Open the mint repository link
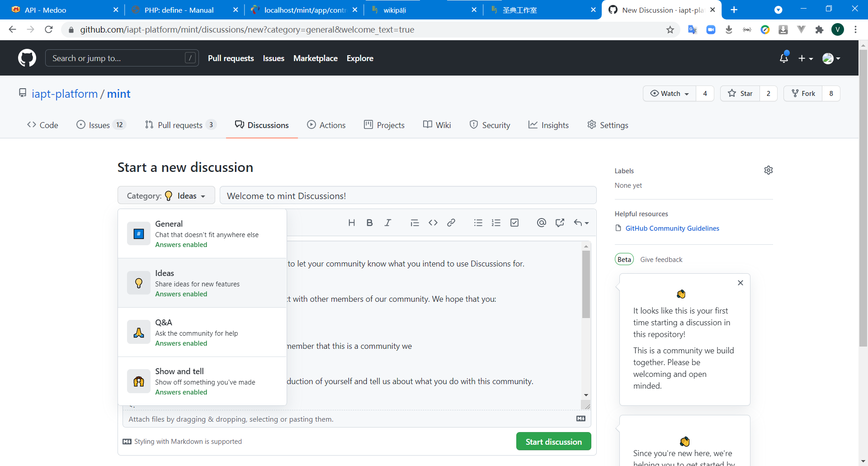The width and height of the screenshot is (868, 466). point(119,94)
